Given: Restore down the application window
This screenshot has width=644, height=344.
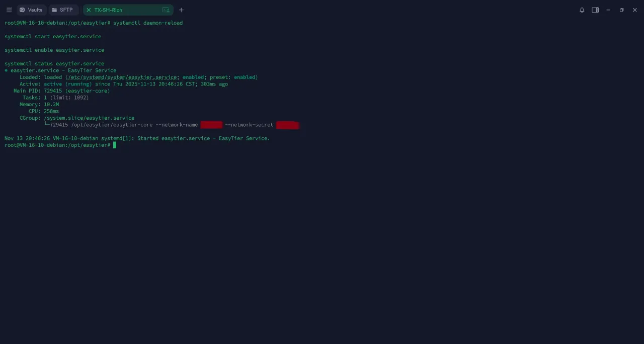Looking at the screenshot, I should 621,10.
